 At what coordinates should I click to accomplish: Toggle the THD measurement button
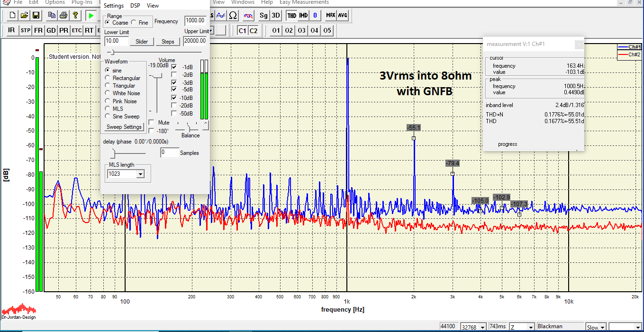pyautogui.click(x=292, y=16)
